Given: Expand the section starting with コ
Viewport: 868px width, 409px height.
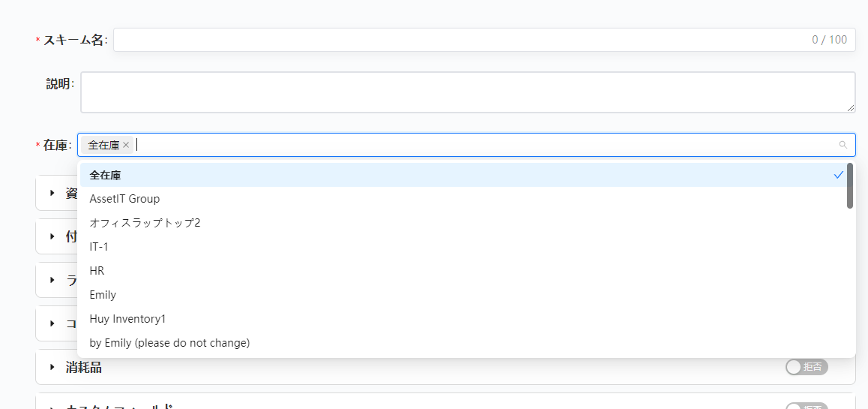Looking at the screenshot, I should coord(52,323).
